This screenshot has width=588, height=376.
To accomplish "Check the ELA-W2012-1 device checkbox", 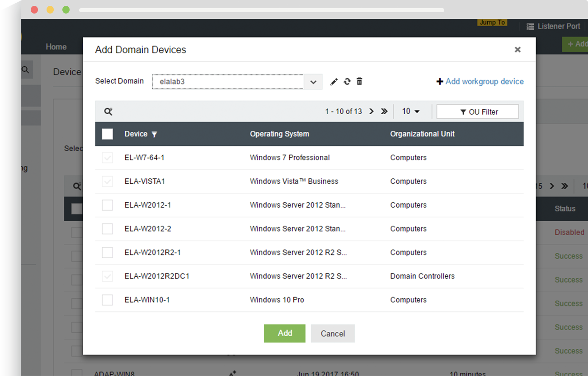I will point(107,205).
